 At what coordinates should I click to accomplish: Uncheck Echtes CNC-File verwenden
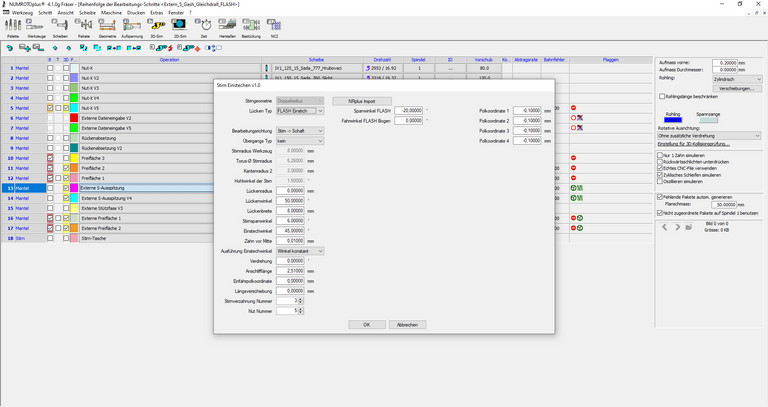pyautogui.click(x=661, y=168)
